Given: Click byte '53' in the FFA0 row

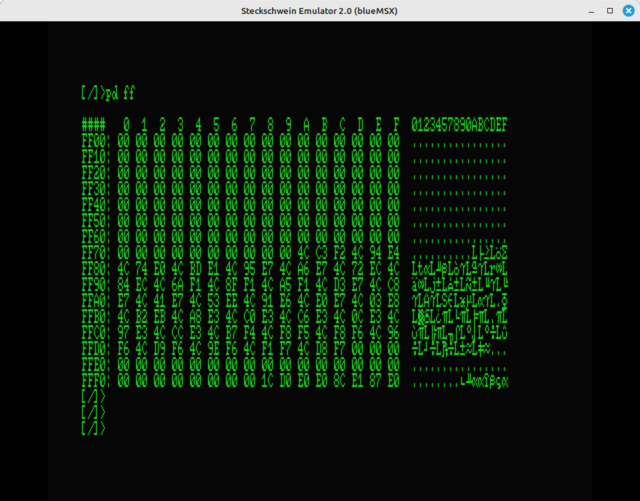Looking at the screenshot, I should (x=213, y=301).
